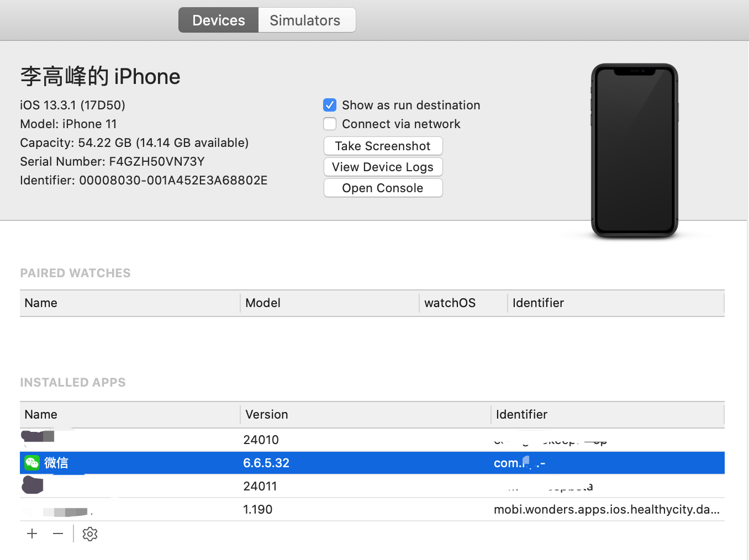Click the paired watches Name column header

(x=130, y=303)
